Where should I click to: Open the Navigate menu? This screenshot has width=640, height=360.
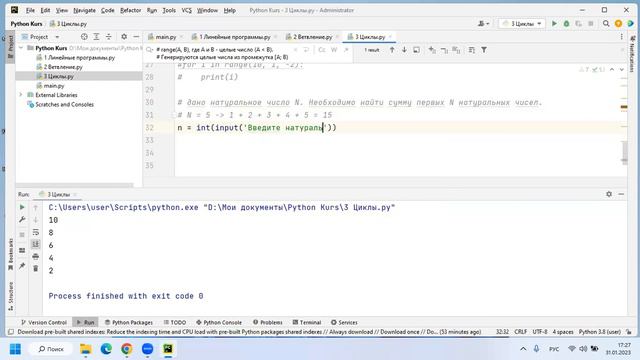(x=84, y=10)
